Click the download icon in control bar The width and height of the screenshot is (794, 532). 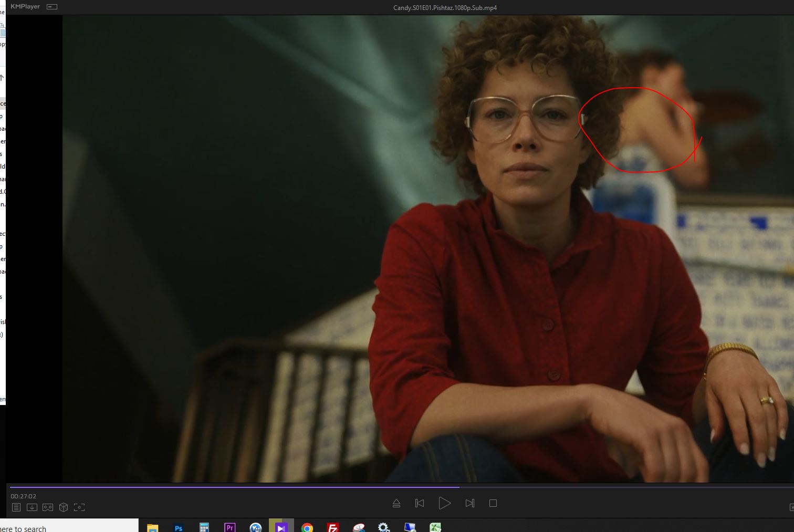point(32,507)
